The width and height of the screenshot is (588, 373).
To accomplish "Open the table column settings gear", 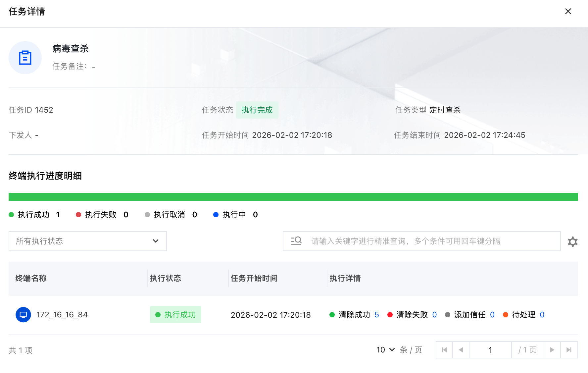I will tap(573, 241).
